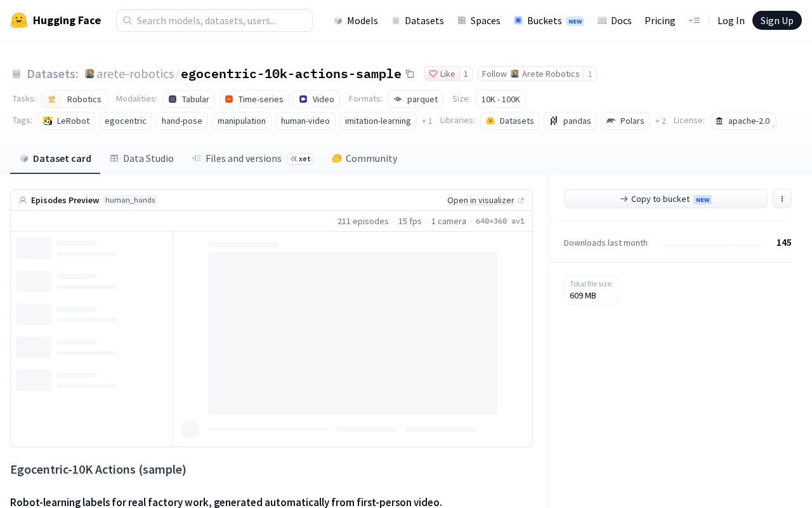Open the three-dot more options menu
Viewport: 812px width, 508px height.
[782, 199]
